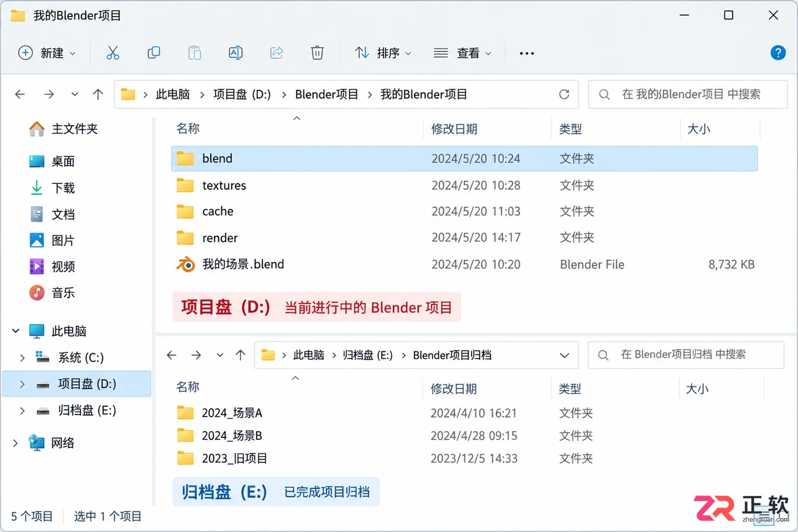Click the Share icon in toolbar
Image resolution: width=798 pixels, height=532 pixels.
tap(277, 53)
